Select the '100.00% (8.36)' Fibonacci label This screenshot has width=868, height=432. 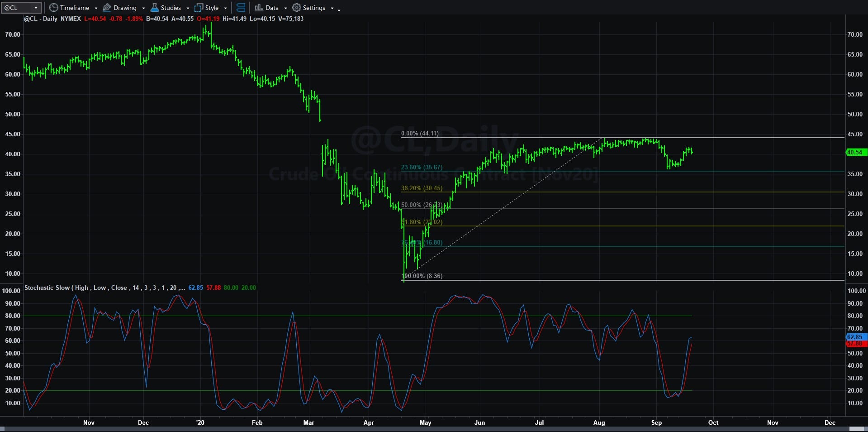[422, 276]
